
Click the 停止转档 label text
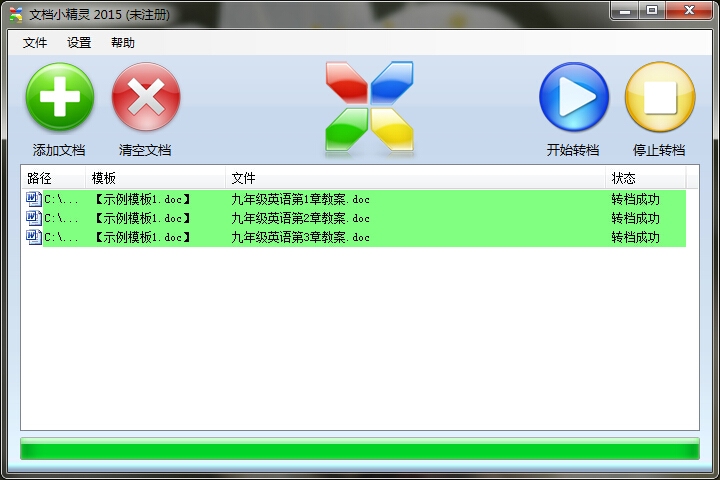point(659,150)
